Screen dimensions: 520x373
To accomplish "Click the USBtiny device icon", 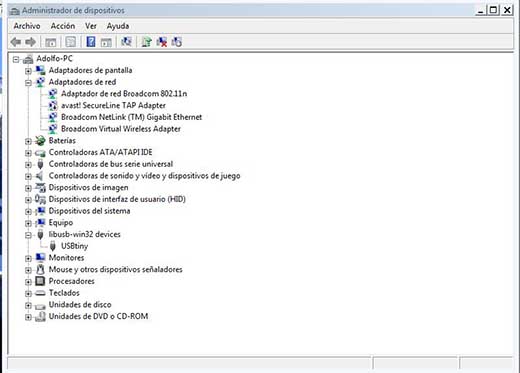I will pos(52,246).
